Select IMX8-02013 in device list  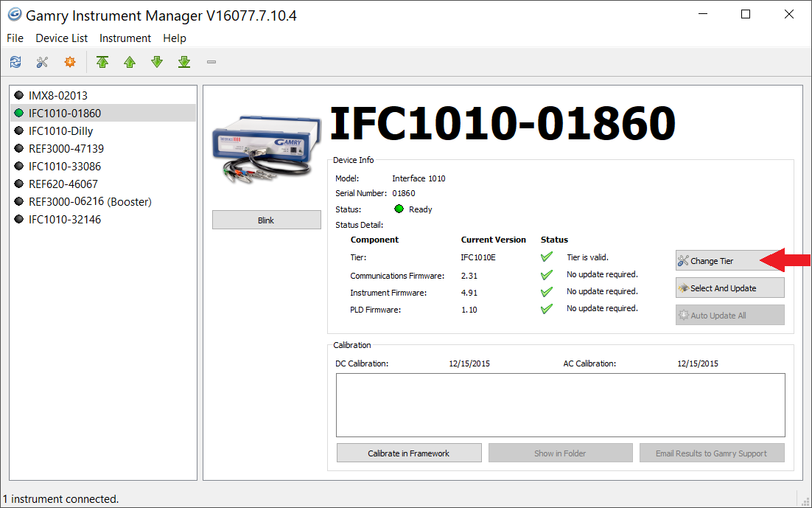pos(103,95)
